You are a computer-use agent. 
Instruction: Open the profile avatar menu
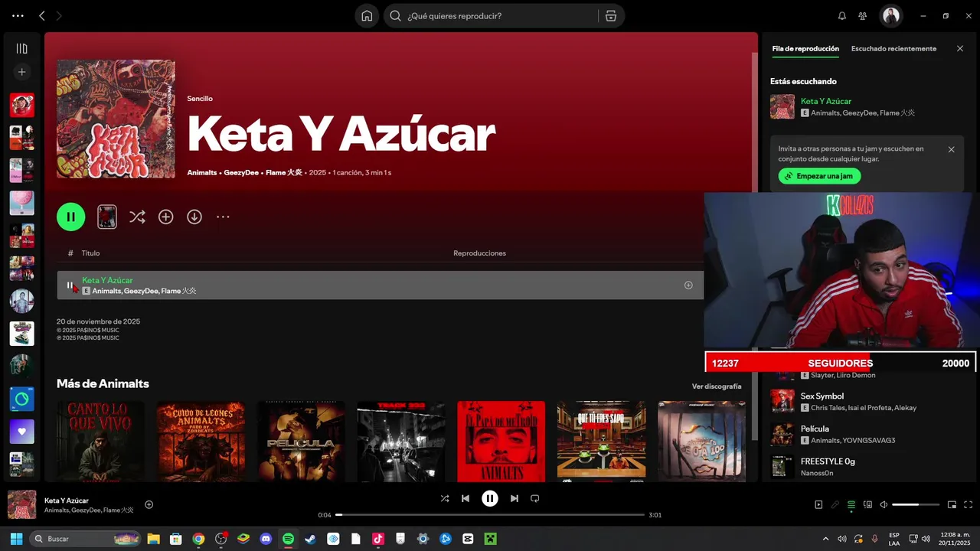pyautogui.click(x=890, y=16)
